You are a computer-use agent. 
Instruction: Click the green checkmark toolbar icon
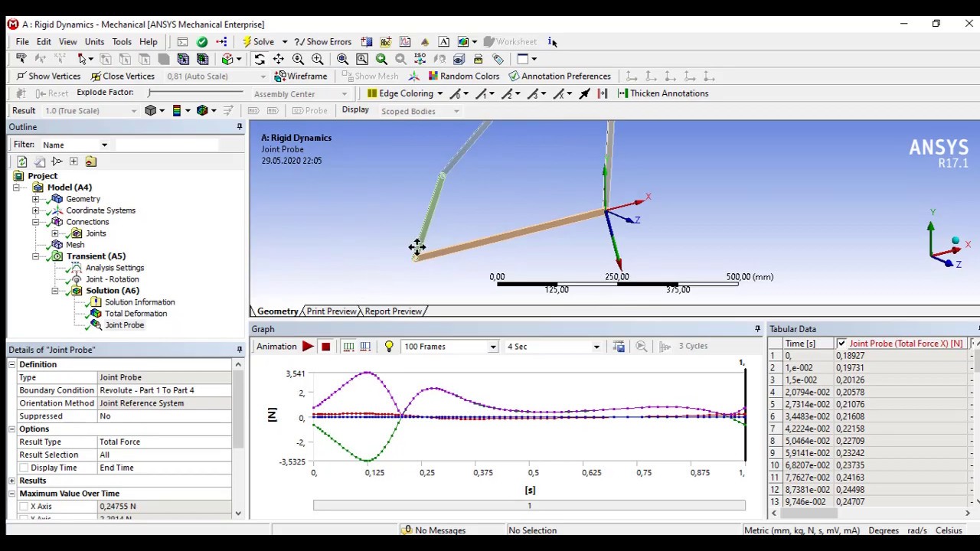tap(202, 42)
